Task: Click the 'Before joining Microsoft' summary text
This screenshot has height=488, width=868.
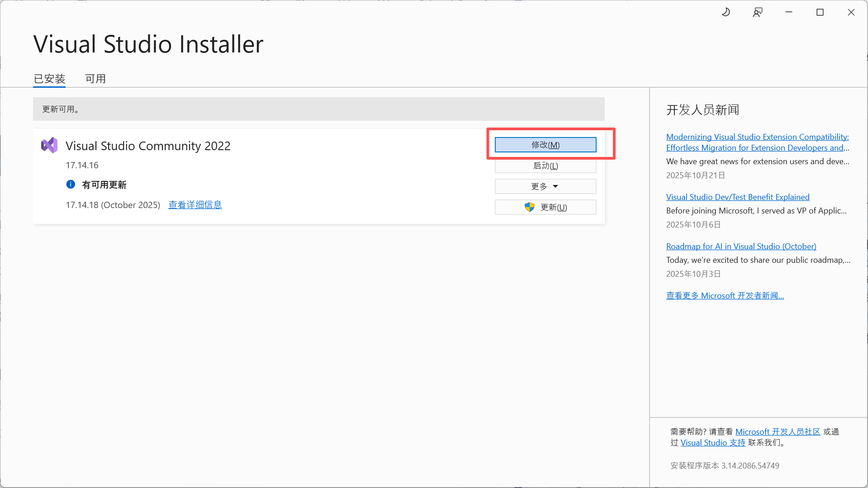Action: pyautogui.click(x=756, y=210)
